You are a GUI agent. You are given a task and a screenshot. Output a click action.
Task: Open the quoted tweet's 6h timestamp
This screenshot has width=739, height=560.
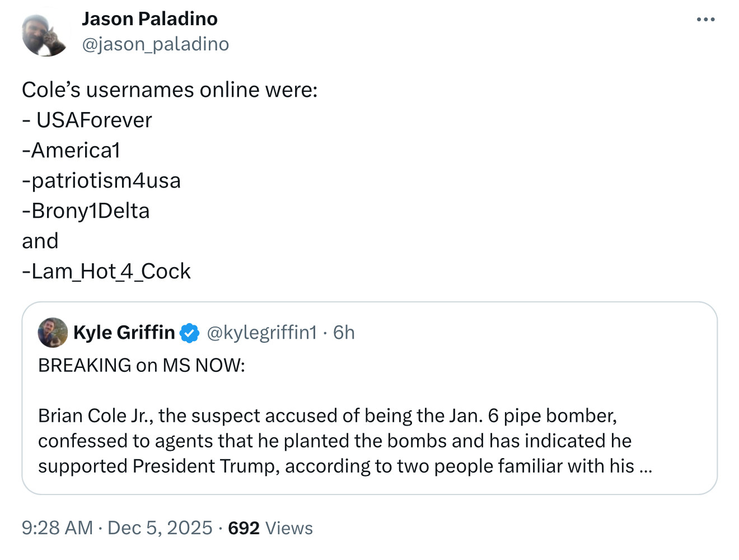[344, 333]
